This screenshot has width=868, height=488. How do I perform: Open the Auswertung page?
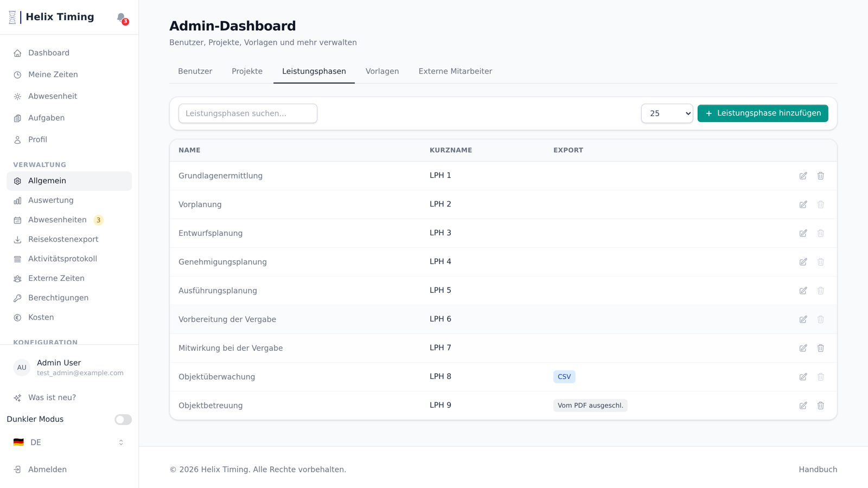point(69,201)
